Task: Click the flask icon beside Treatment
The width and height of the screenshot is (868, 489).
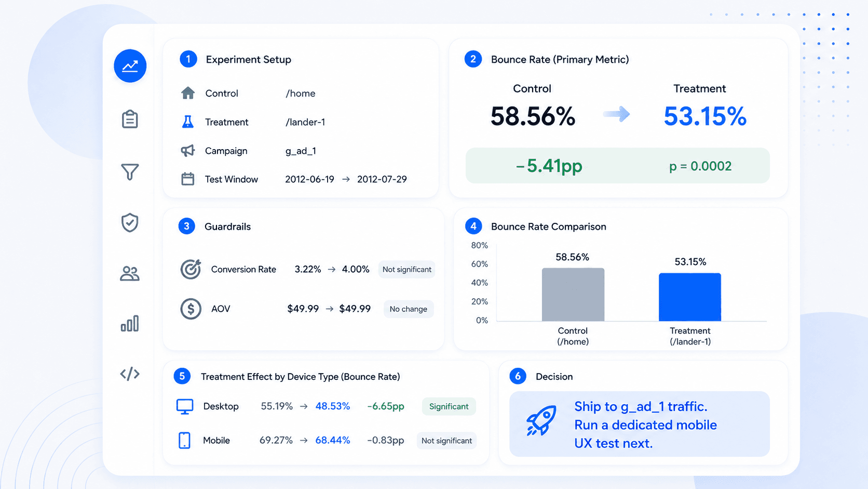Action: coord(188,122)
